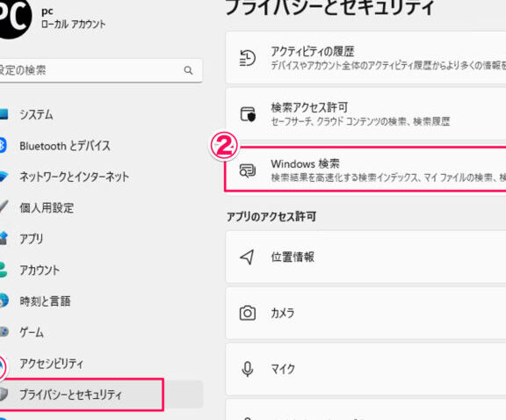Click the Windows 検索 icon
The height and width of the screenshot is (420, 506).
(x=248, y=170)
